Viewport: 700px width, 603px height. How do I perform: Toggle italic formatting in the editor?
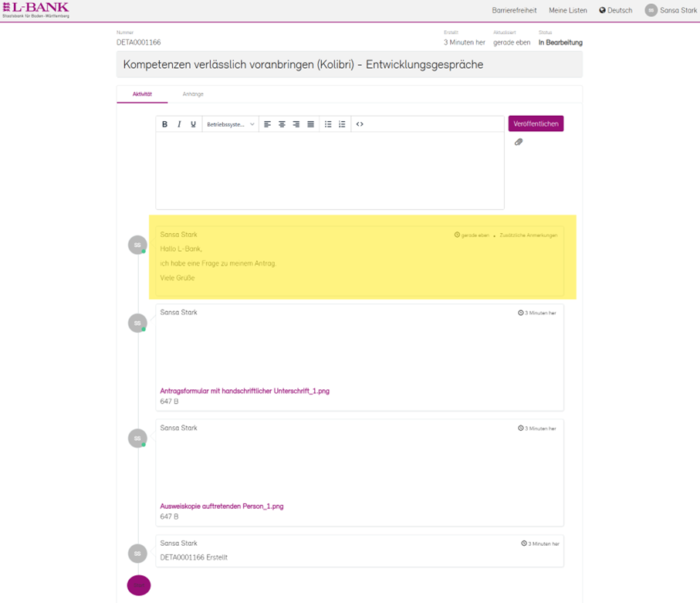179,124
